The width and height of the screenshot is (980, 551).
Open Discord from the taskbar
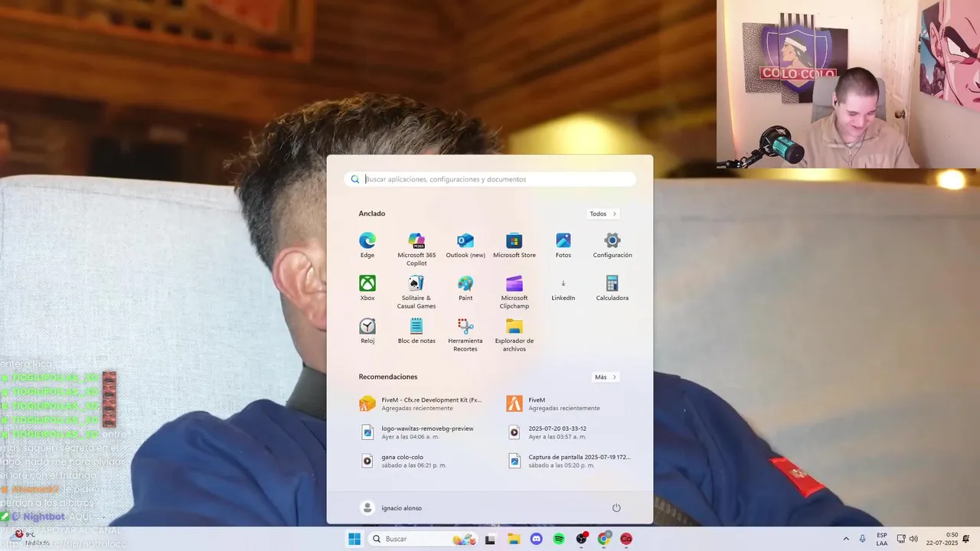(x=537, y=539)
